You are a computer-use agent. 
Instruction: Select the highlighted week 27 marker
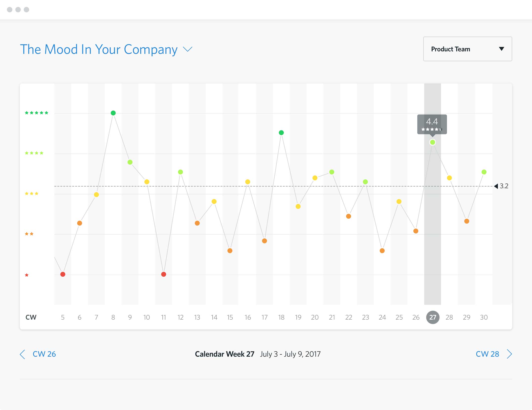pos(433,317)
